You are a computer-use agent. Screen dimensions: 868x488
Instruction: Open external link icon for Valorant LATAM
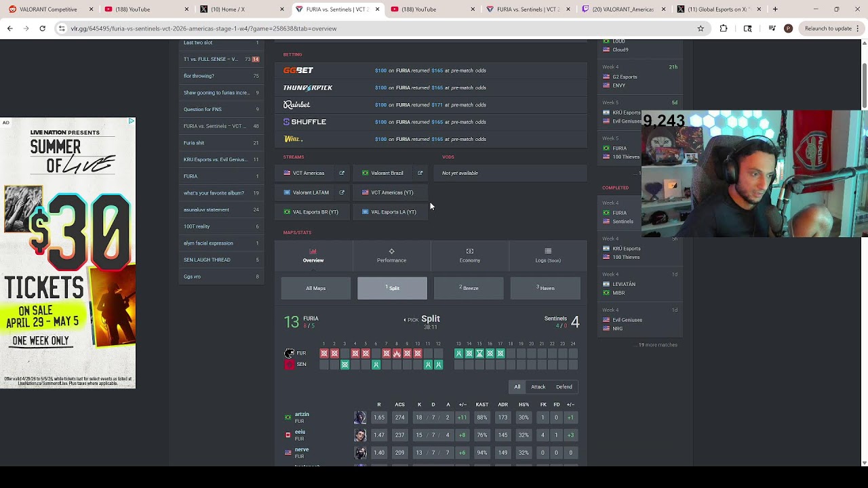(x=342, y=192)
